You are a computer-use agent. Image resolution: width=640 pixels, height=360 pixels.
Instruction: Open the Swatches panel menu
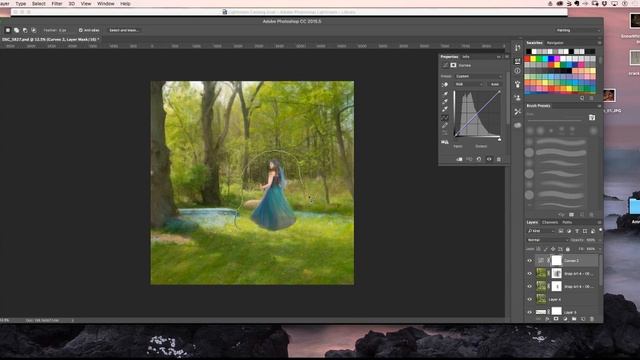point(600,43)
